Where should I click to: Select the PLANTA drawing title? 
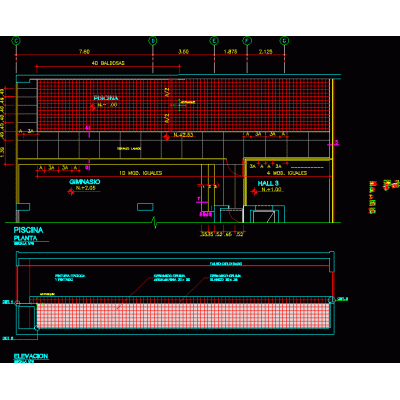25,238
